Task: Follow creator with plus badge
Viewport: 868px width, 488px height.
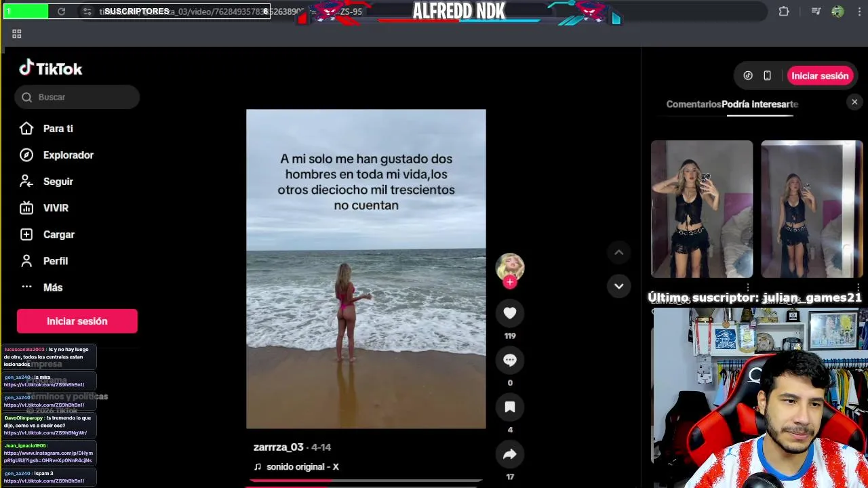Action: pos(510,282)
